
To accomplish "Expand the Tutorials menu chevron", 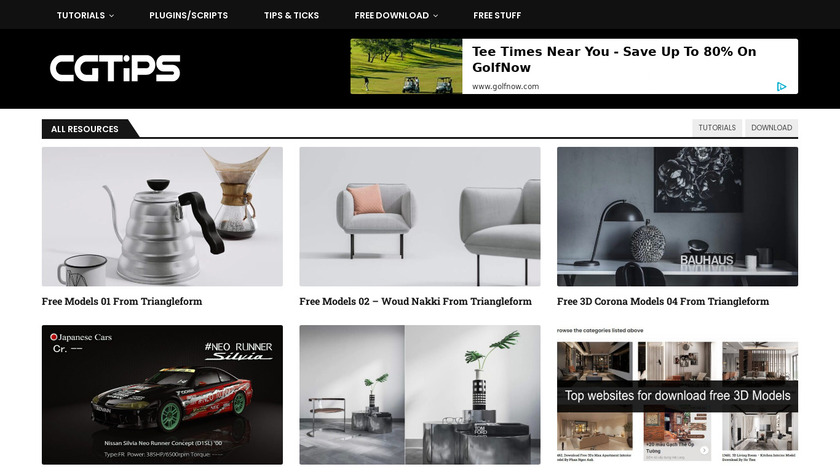I will click(x=111, y=16).
